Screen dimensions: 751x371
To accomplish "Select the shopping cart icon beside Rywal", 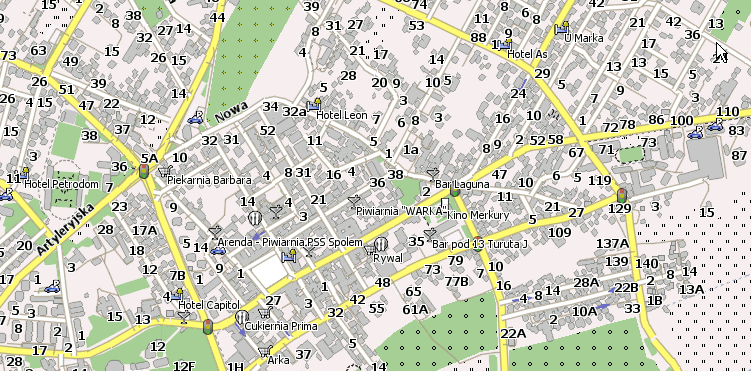I will (370, 249).
